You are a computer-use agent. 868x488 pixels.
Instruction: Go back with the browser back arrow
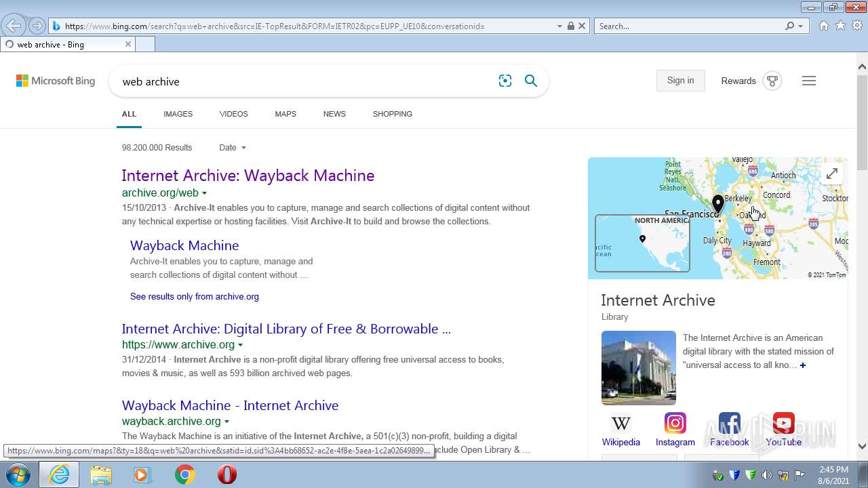coord(13,26)
